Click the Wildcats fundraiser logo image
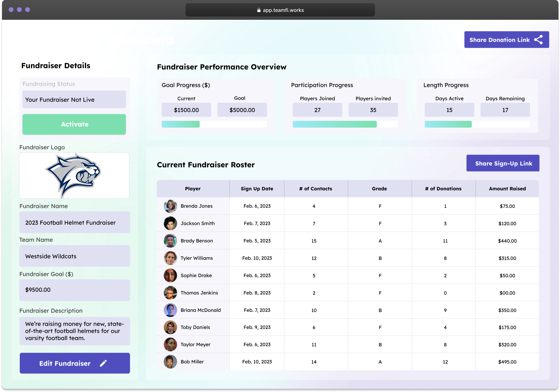 (74, 175)
